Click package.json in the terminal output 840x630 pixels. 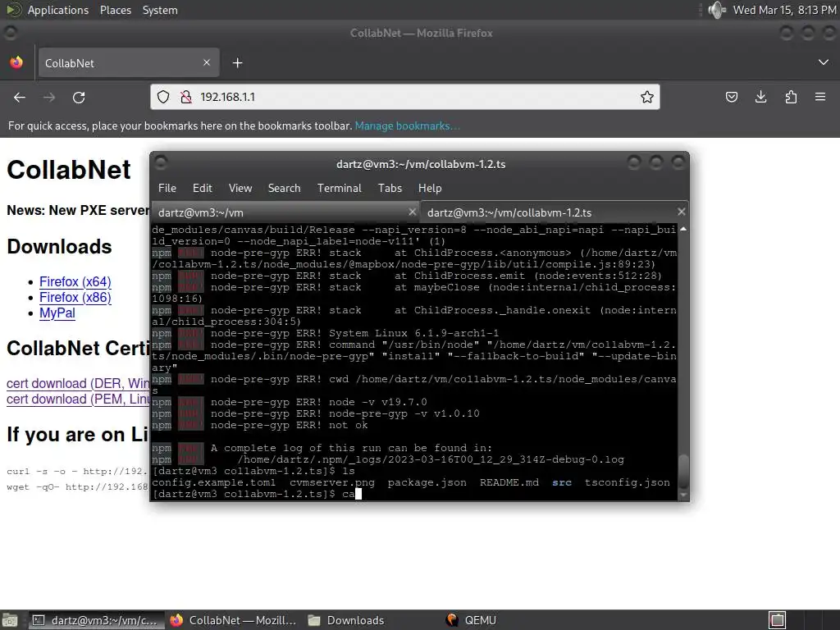pyautogui.click(x=427, y=482)
